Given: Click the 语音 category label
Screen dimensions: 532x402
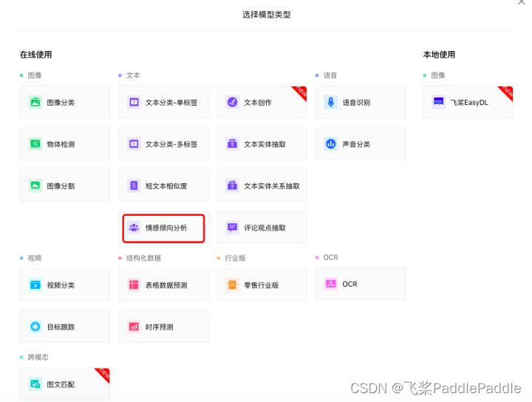Looking at the screenshot, I should coord(330,75).
